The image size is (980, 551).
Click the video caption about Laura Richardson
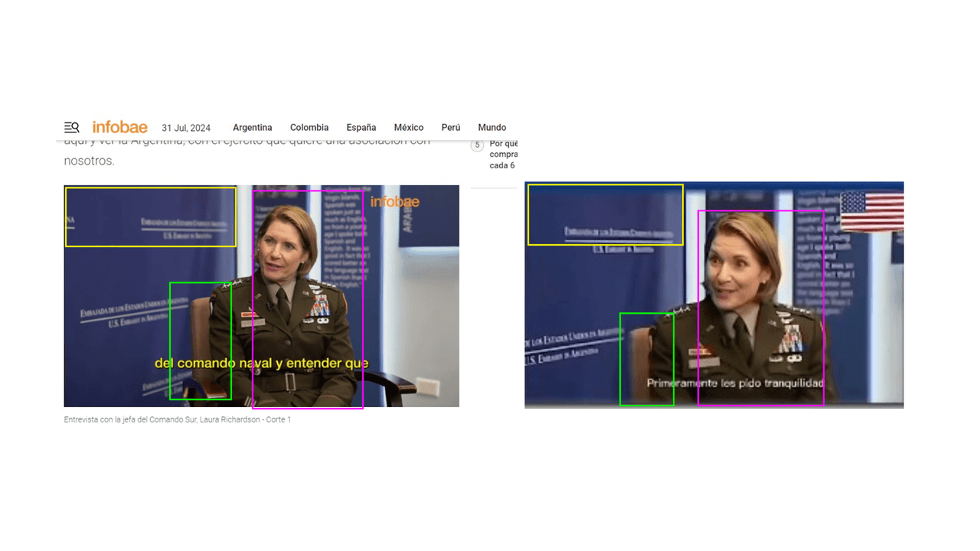(x=177, y=419)
